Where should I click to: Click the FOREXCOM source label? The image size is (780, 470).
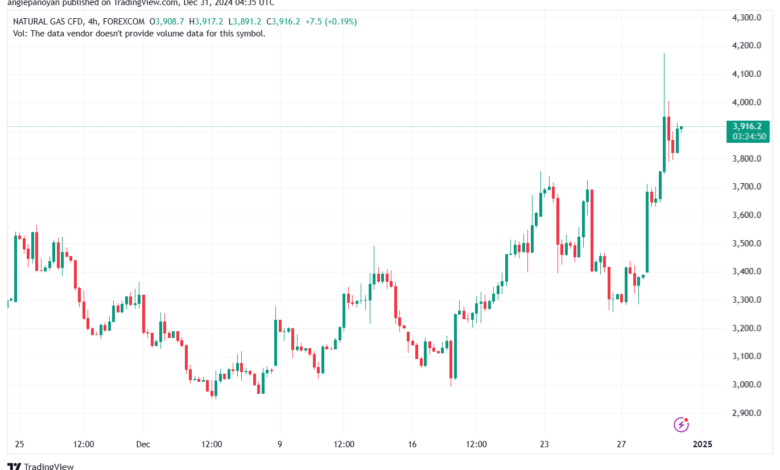(x=124, y=21)
